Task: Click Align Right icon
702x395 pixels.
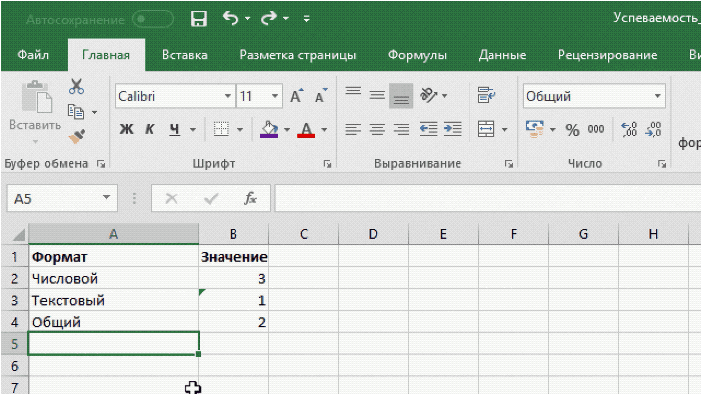Action: pos(401,129)
